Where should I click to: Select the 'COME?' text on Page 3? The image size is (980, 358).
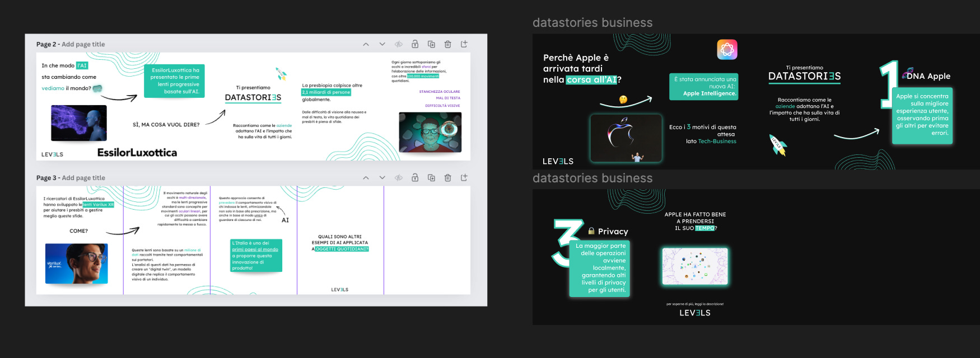coord(78,231)
